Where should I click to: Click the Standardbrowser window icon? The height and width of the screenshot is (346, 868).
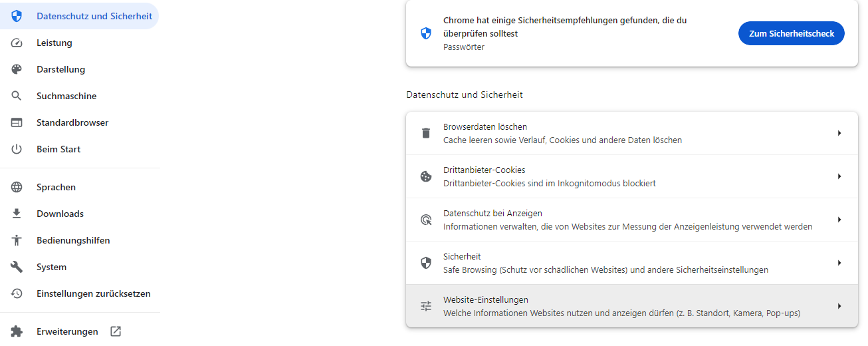point(17,122)
